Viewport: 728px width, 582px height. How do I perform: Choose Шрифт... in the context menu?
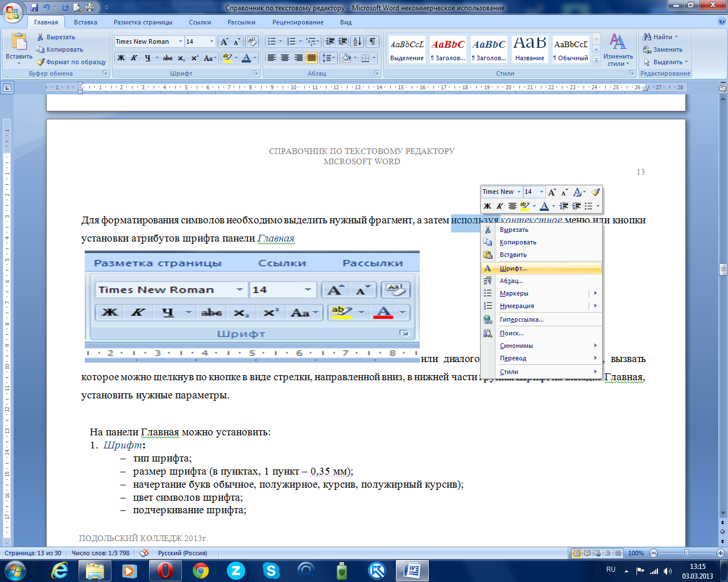[541, 268]
